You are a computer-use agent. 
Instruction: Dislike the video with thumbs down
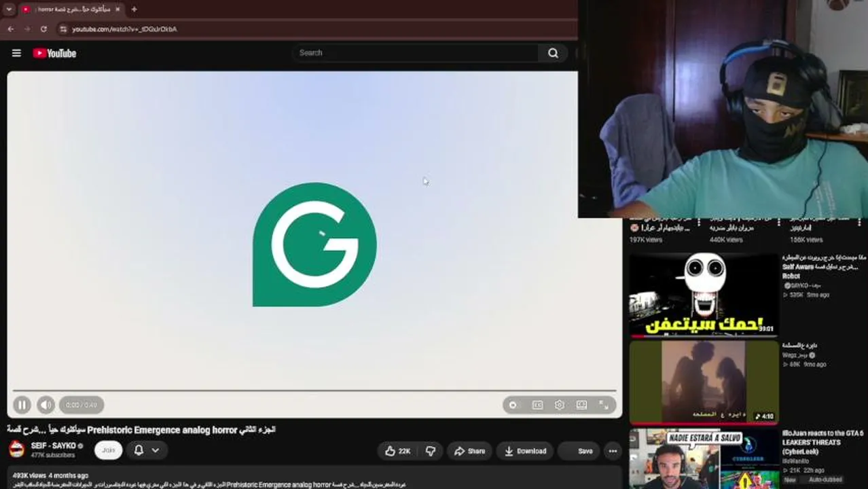pyautogui.click(x=431, y=451)
